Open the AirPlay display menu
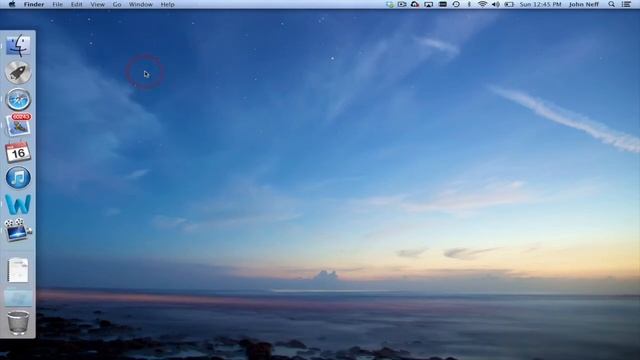640x360 pixels. [x=429, y=4]
